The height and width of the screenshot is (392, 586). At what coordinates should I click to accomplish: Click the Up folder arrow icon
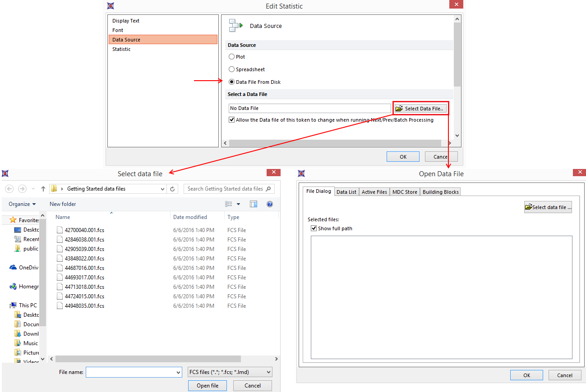tap(43, 189)
